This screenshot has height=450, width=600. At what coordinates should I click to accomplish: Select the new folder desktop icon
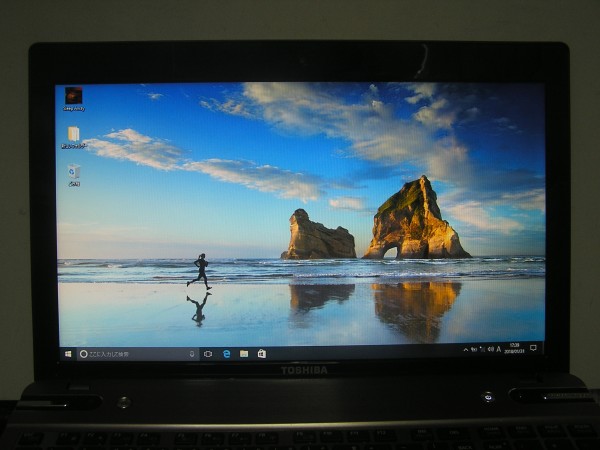pos(73,137)
